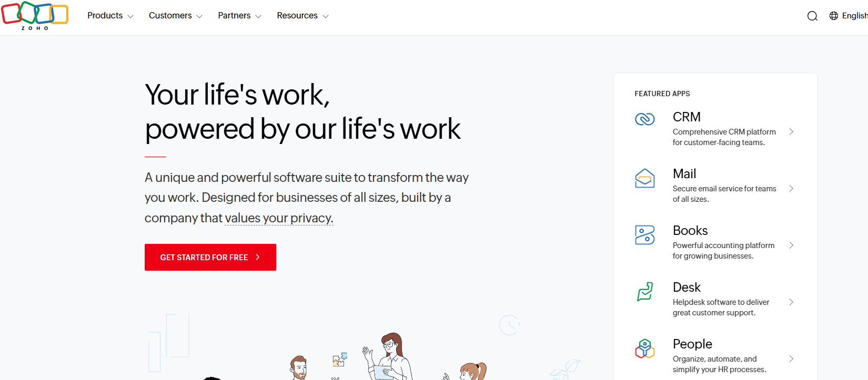Expand the Products dropdown chevron
The height and width of the screenshot is (380, 868).
[130, 16]
